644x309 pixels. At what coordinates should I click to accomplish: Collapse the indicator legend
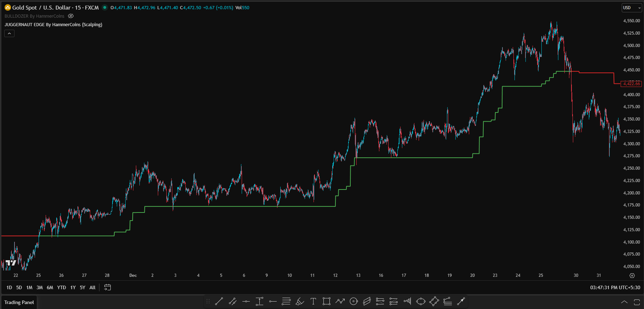(x=9, y=34)
